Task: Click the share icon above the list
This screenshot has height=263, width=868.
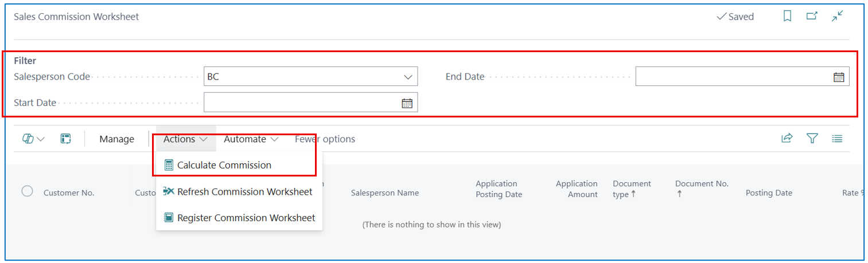Action: (x=787, y=138)
